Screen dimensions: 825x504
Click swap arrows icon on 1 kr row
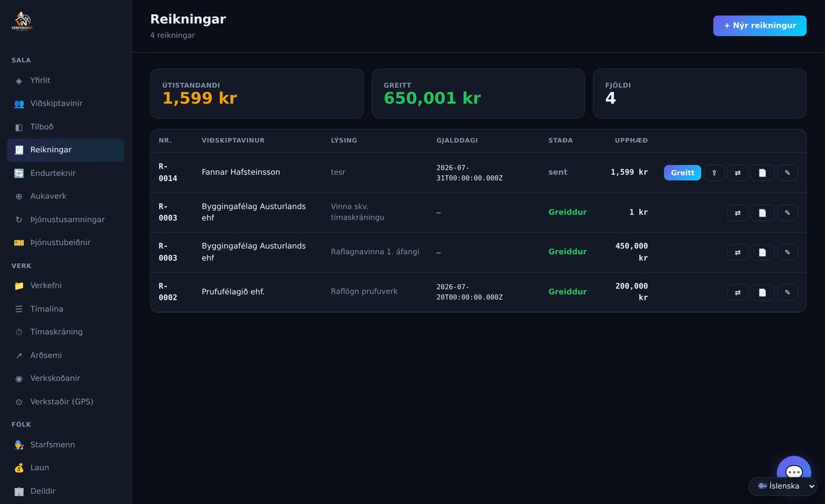[737, 213]
